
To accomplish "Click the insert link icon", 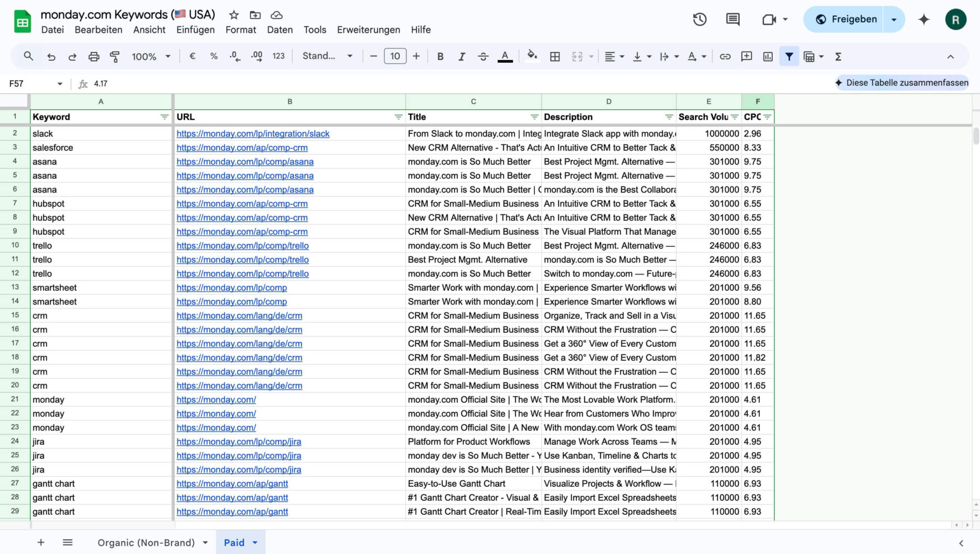I will point(725,57).
